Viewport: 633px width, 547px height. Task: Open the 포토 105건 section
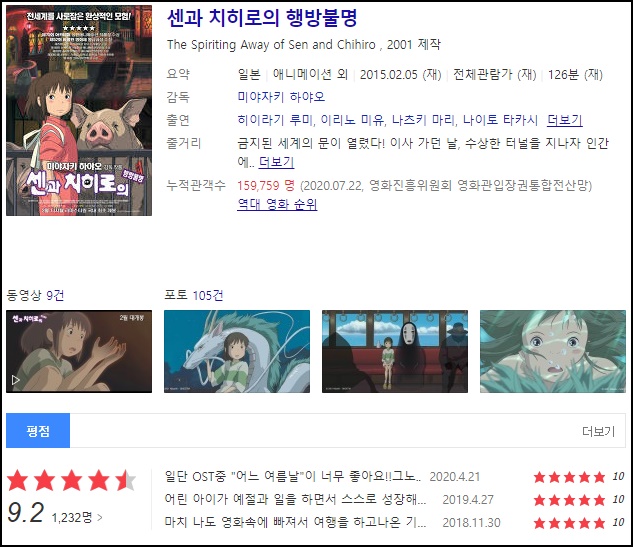[x=194, y=295]
